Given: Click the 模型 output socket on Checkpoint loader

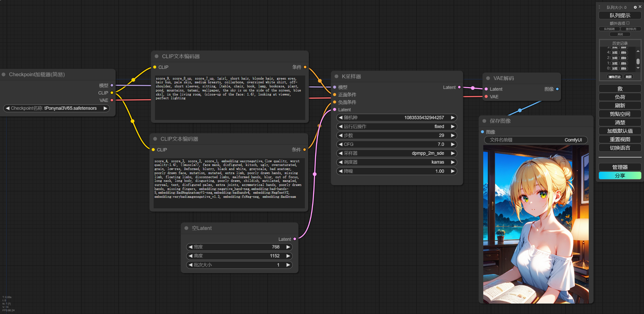Looking at the screenshot, I should (x=112, y=85).
